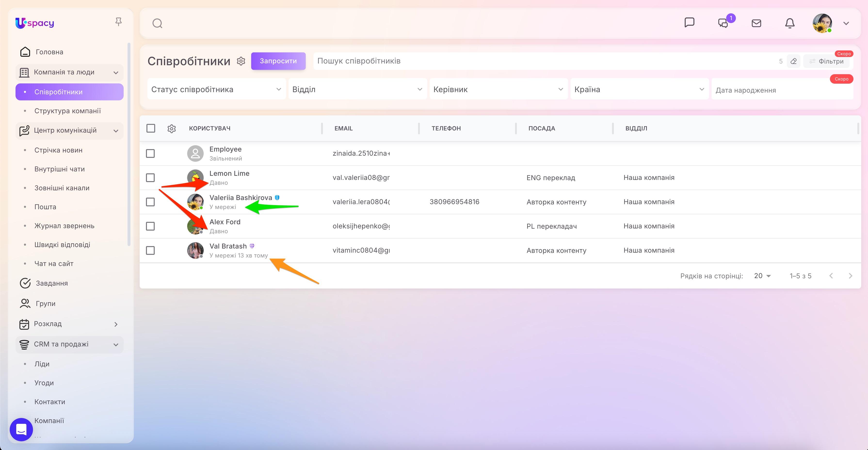The width and height of the screenshot is (868, 450).
Task: Open the chat bubble icon in header
Action: [x=689, y=23]
